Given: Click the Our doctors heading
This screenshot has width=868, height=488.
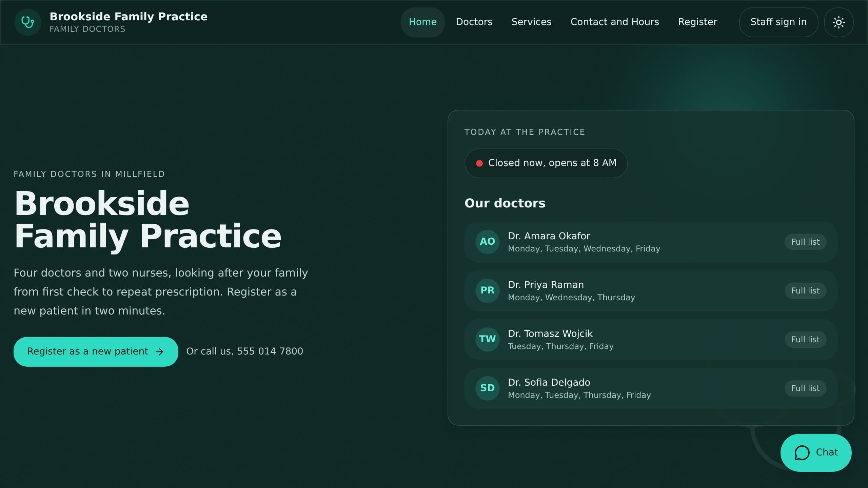Looking at the screenshot, I should (505, 203).
